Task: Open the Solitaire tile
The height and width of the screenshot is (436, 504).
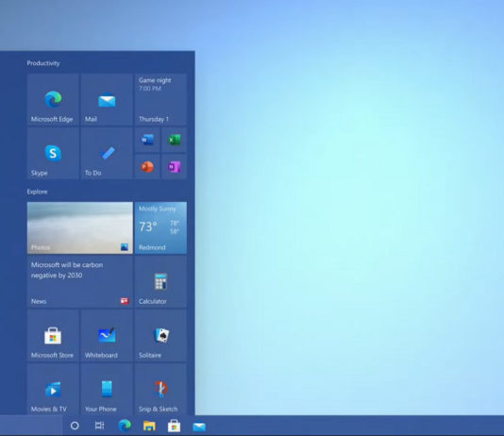Action: (x=160, y=336)
